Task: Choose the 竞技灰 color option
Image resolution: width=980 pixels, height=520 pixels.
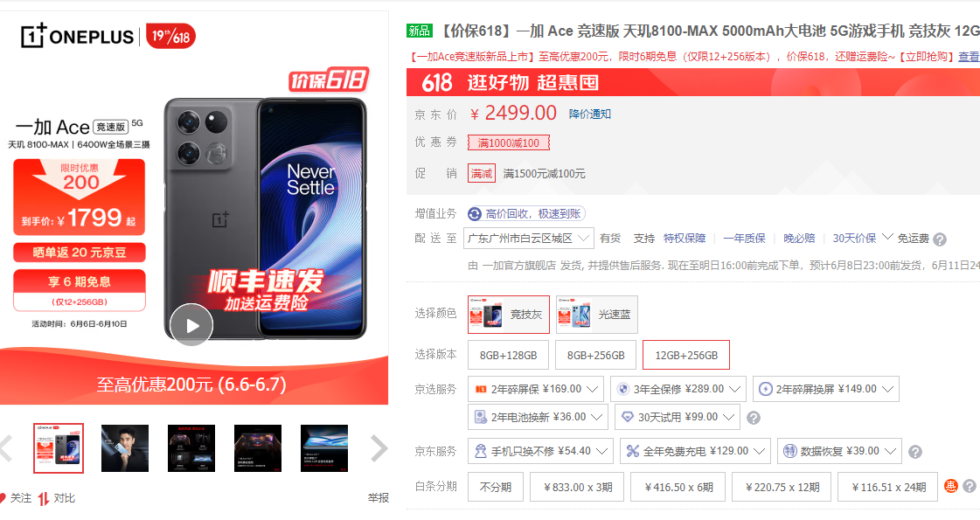Action: pos(509,315)
